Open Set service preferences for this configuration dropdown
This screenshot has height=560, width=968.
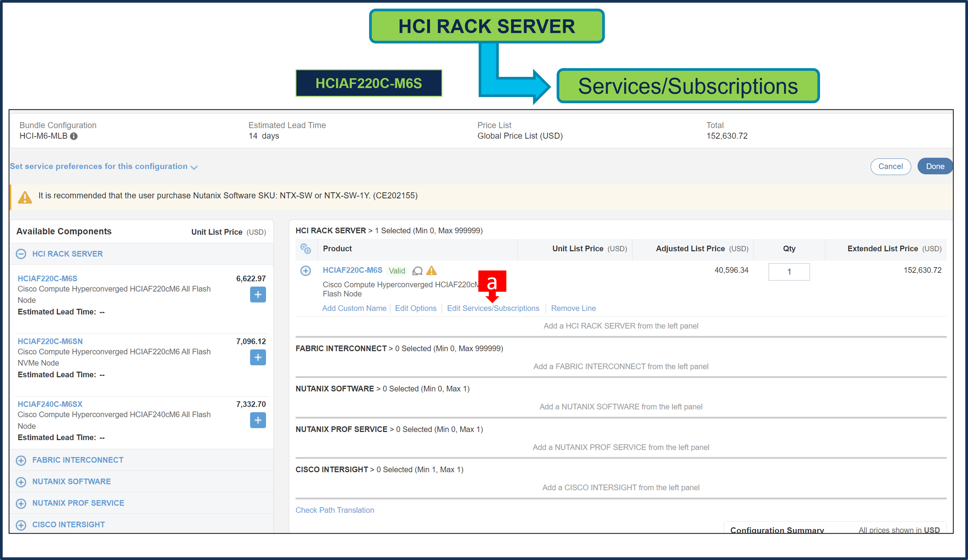coord(103,166)
